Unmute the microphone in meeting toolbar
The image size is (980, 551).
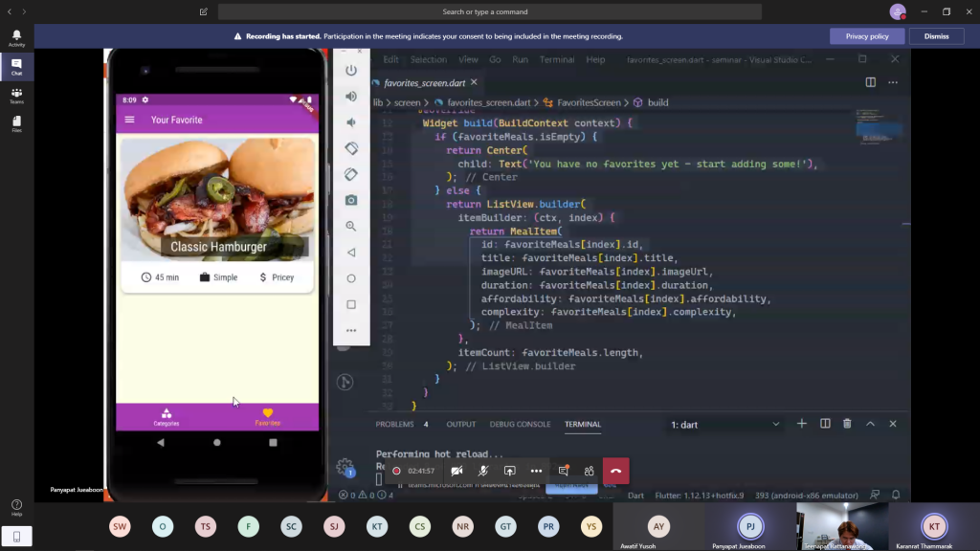tap(483, 471)
